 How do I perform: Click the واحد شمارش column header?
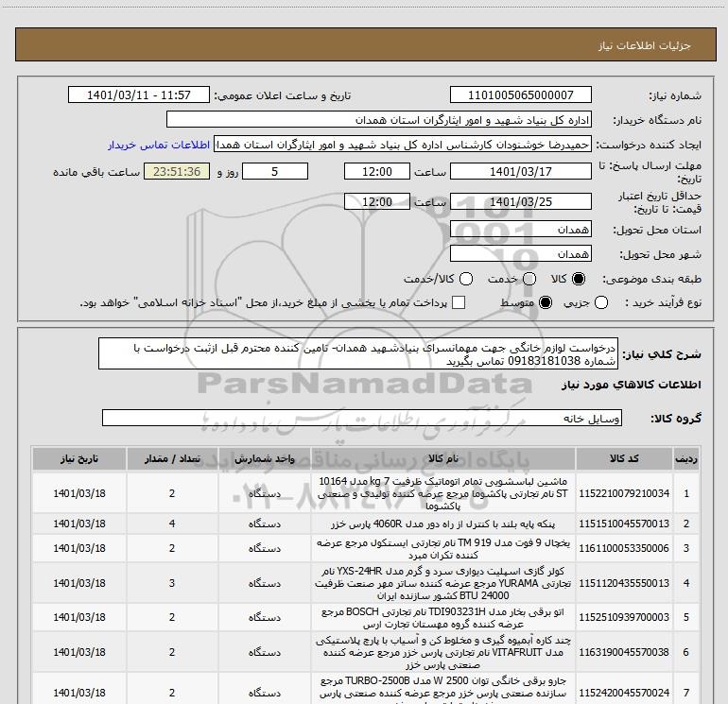click(x=264, y=459)
